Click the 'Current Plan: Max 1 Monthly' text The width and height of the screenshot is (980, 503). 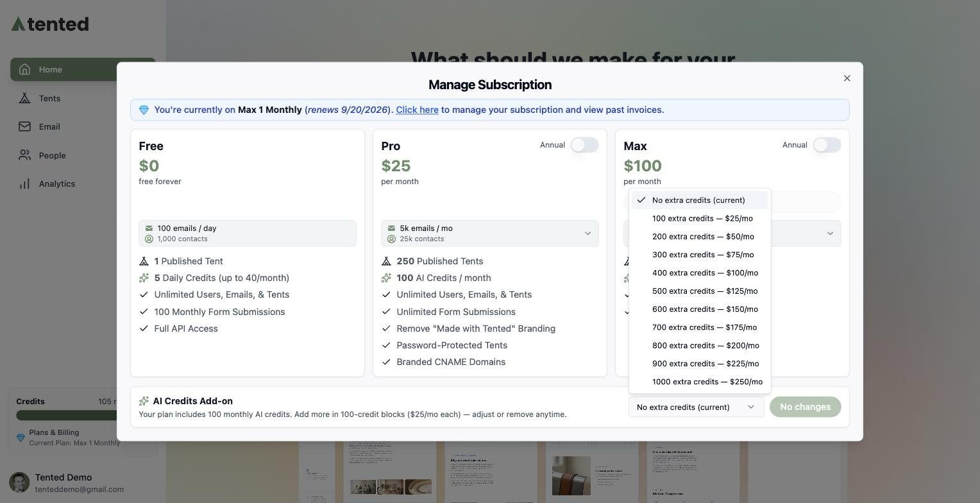click(x=74, y=443)
